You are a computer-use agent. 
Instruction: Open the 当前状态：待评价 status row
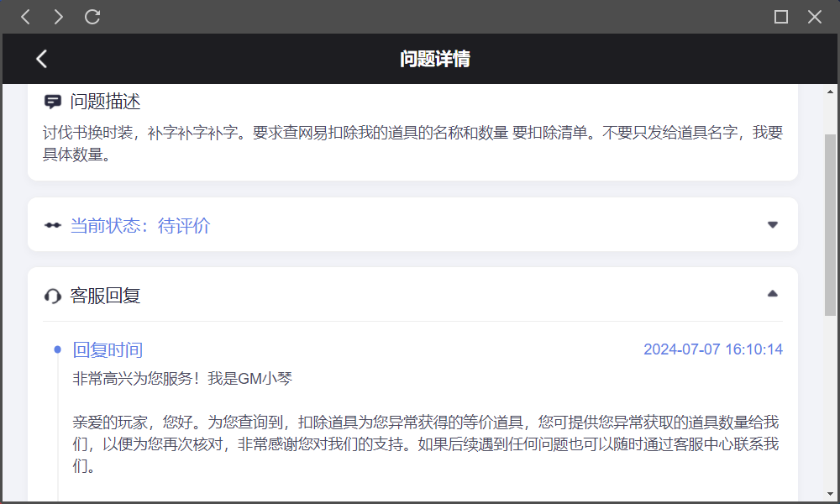pyautogui.click(x=140, y=226)
